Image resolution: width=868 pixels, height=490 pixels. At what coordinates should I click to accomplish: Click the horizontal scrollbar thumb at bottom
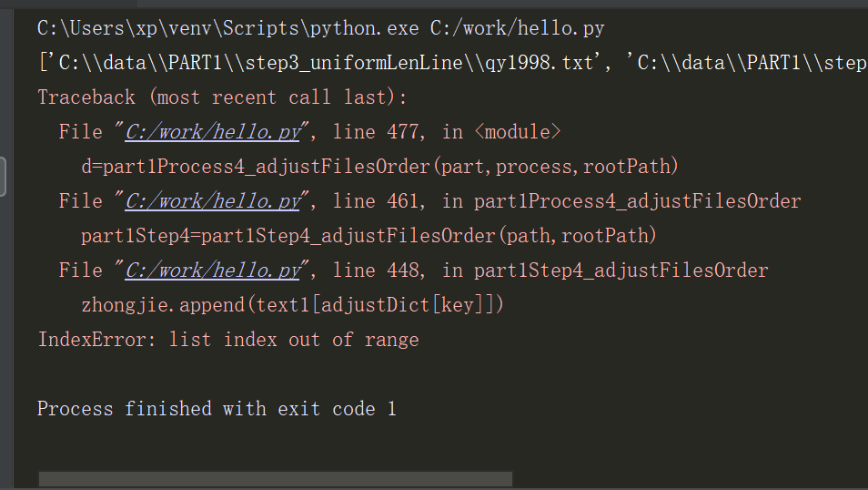pyautogui.click(x=275, y=479)
